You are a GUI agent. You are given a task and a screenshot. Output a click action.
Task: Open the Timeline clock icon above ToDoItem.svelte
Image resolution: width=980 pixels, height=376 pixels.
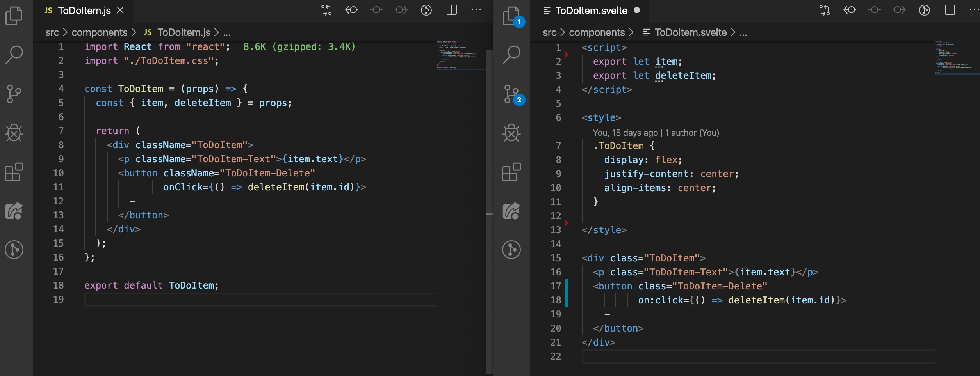pos(924,10)
